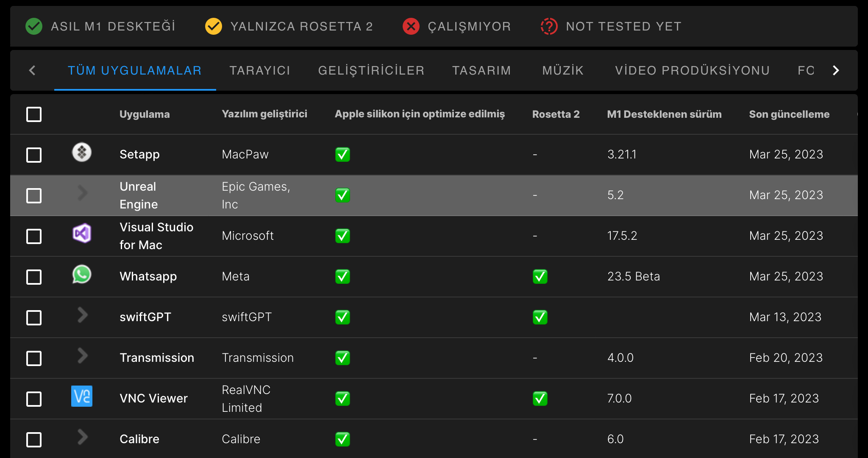Image resolution: width=868 pixels, height=458 pixels.
Task: Click the Setapp app icon
Action: tap(82, 153)
